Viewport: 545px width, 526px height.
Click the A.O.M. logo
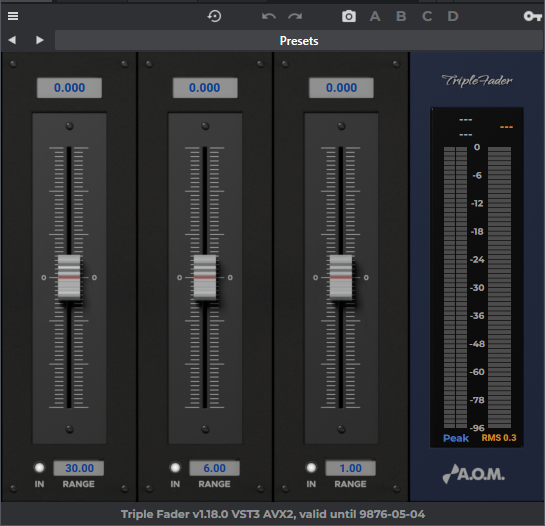tap(474, 474)
